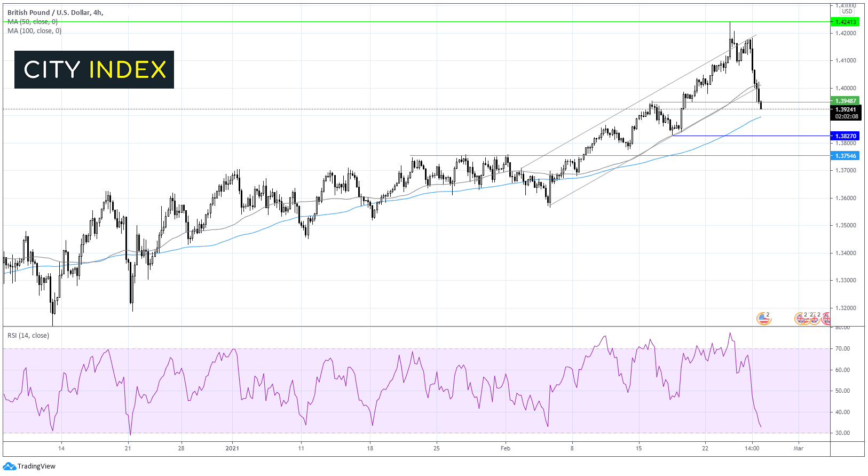This screenshot has height=476, width=868.
Task: Select the green 1.42413 price label
Action: click(845, 22)
